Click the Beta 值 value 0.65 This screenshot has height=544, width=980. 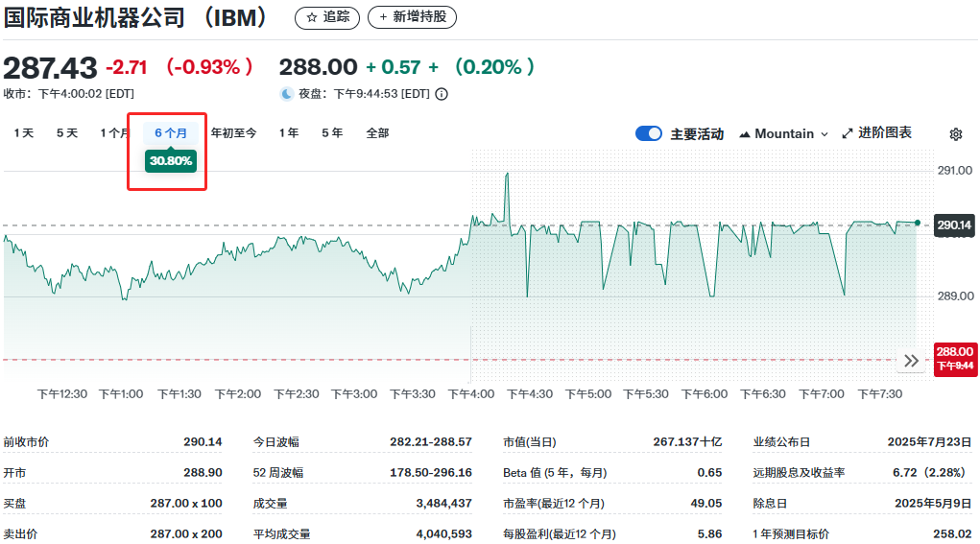click(709, 473)
